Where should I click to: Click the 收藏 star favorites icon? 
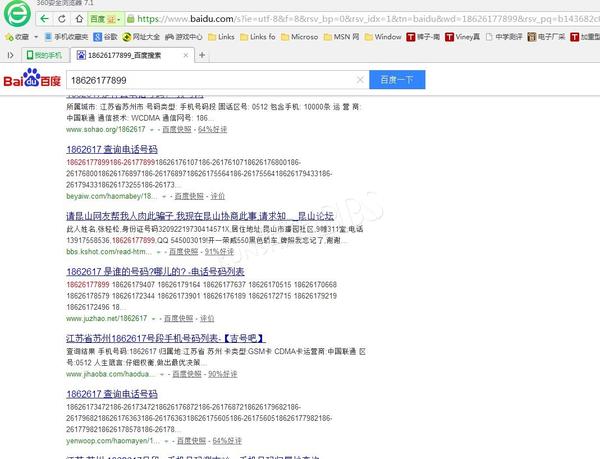click(x=9, y=37)
